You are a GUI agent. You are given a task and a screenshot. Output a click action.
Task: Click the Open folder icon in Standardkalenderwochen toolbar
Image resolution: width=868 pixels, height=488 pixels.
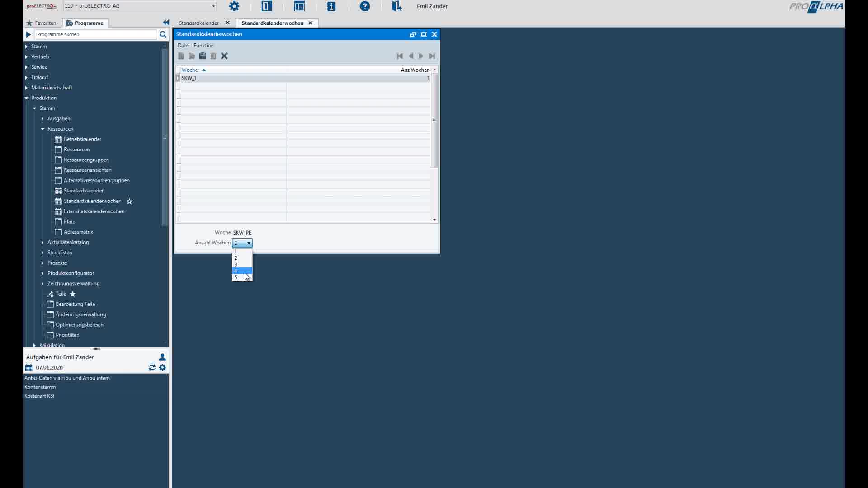tap(192, 56)
